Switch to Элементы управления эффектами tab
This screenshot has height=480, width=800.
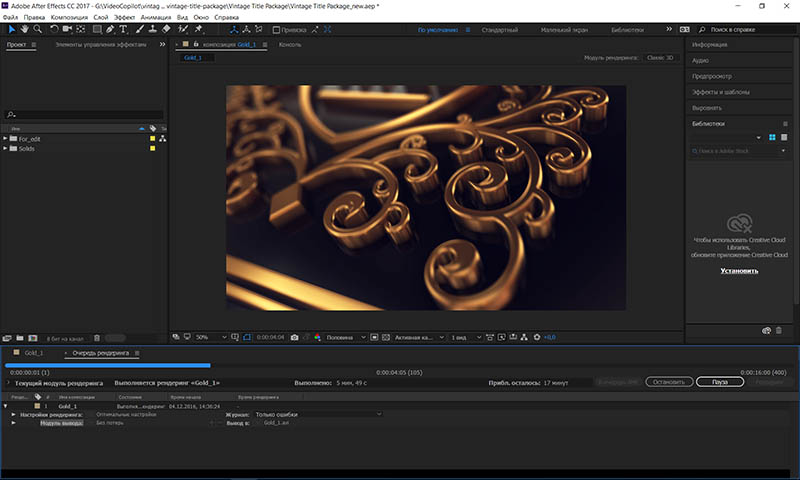[x=101, y=44]
